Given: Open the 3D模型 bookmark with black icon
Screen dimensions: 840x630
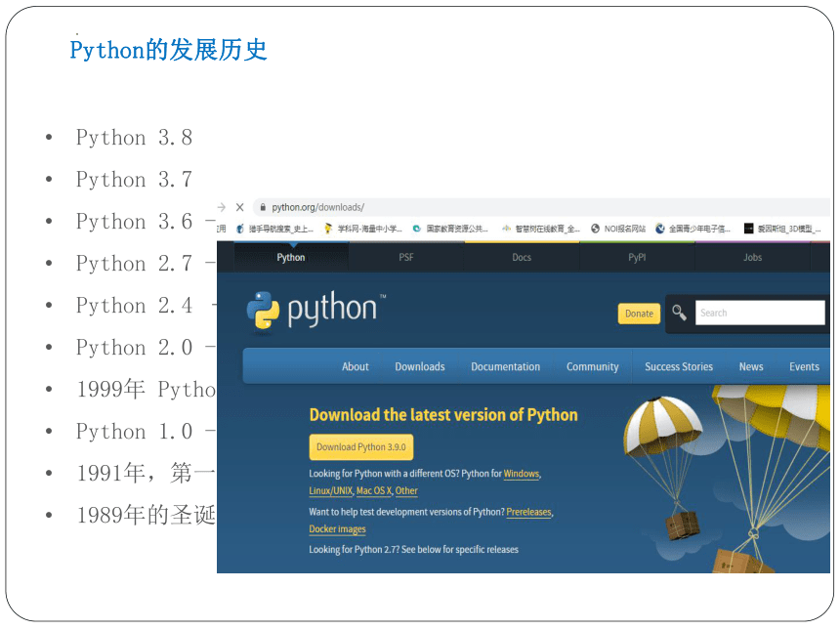Looking at the screenshot, I should click(x=782, y=229).
